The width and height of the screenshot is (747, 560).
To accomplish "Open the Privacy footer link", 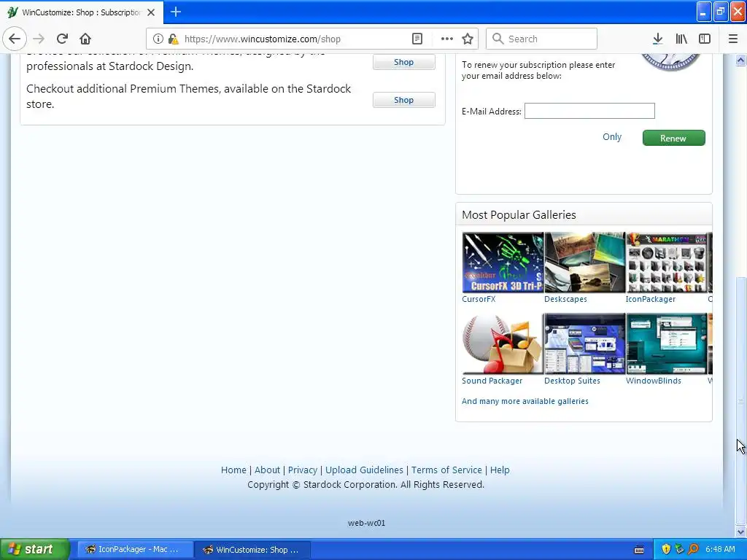I will (303, 470).
